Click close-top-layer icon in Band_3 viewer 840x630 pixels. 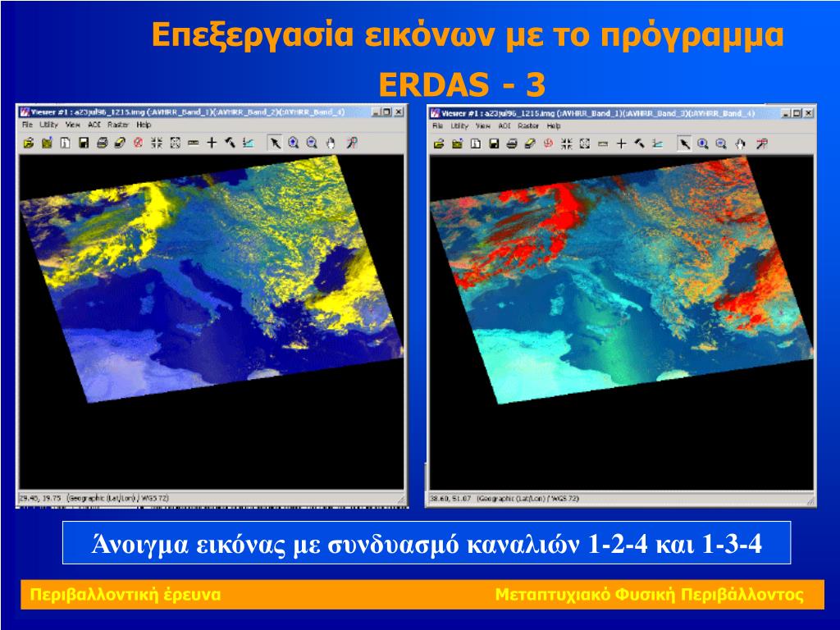click(457, 144)
